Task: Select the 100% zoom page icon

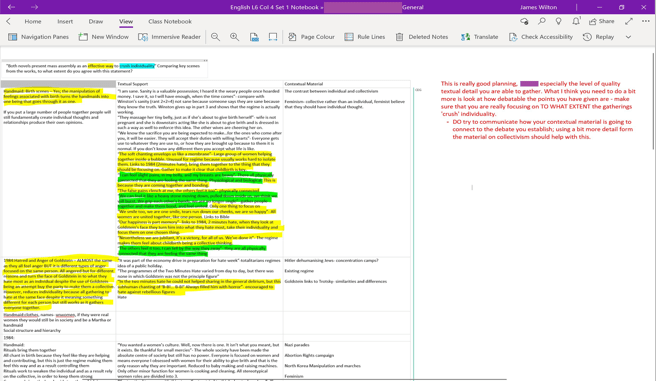Action: tap(254, 37)
